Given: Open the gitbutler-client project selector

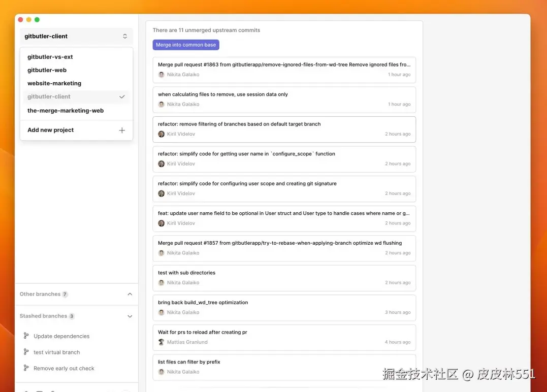Looking at the screenshot, I should coord(76,36).
